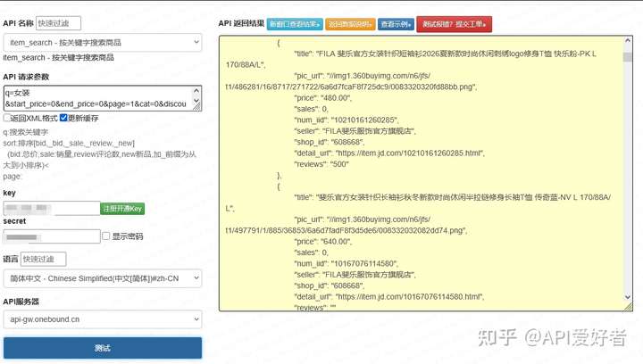Click the result panel corner resize handle
This screenshot has width=643, height=364.
pos(628,307)
